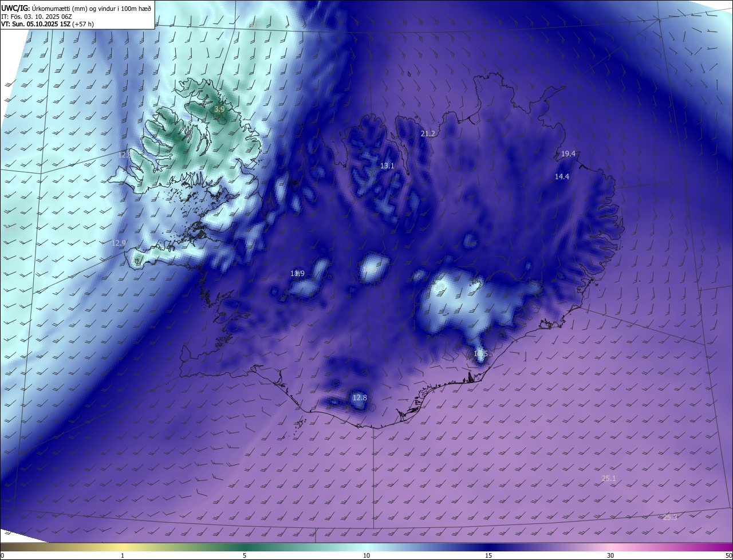Click the valid time 'VT: Sun. 05.10.2025 15Z'
Screen dimensions: 733x560
coord(36,25)
